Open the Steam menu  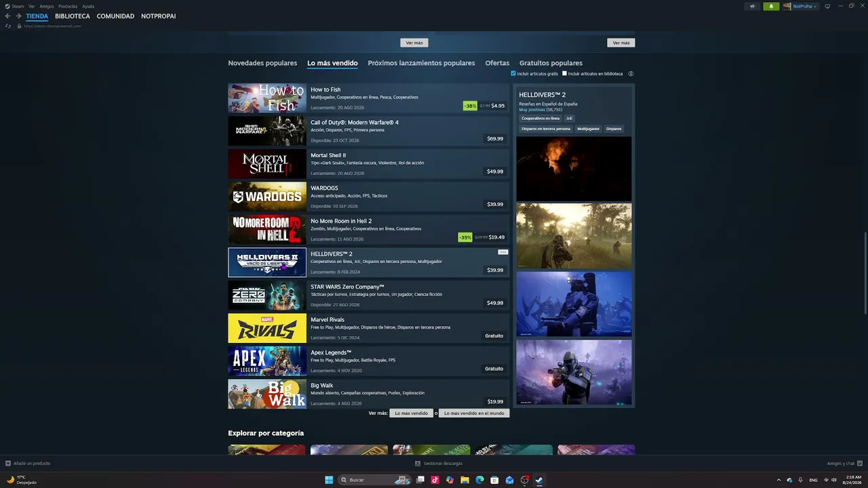18,6
